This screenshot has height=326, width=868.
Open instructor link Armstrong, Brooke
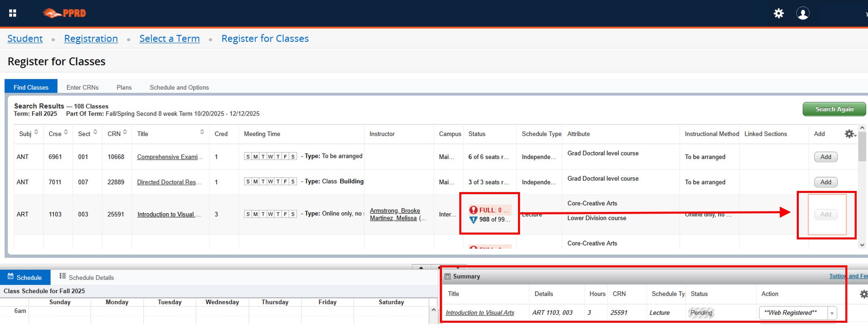[x=395, y=211]
